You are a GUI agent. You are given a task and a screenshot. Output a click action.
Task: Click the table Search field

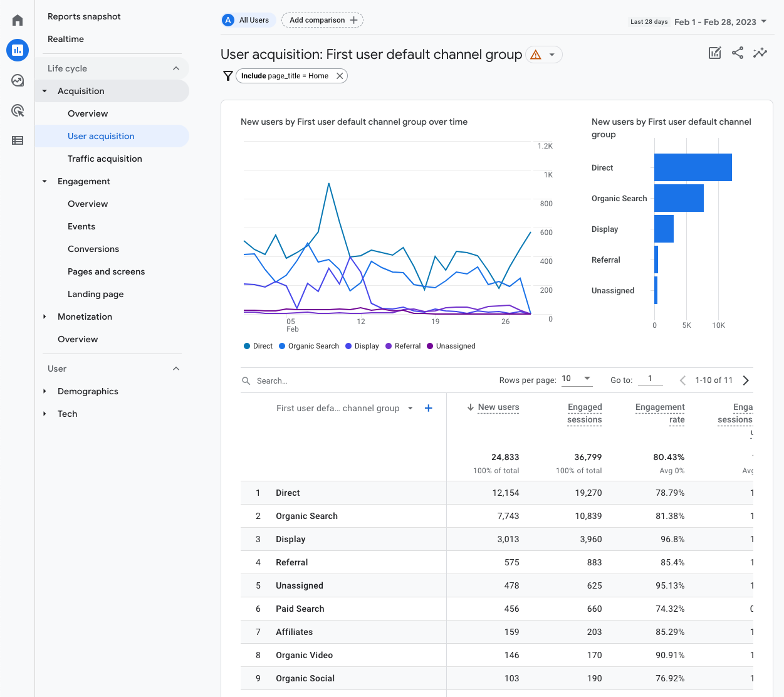point(272,381)
